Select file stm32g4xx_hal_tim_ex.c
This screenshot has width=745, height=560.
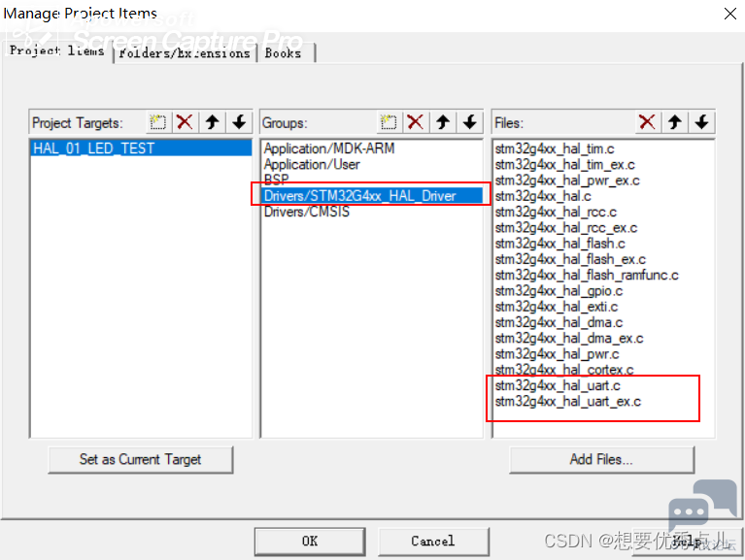(x=565, y=165)
